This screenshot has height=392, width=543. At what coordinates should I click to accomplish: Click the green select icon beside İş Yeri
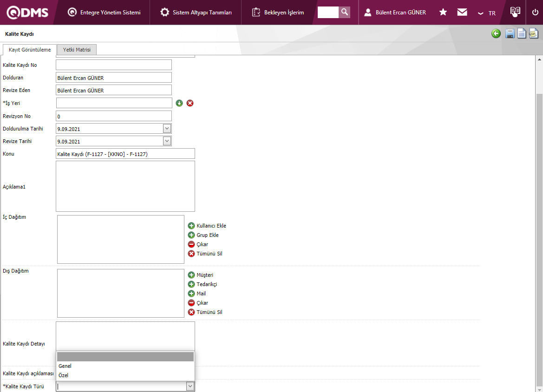(x=179, y=103)
